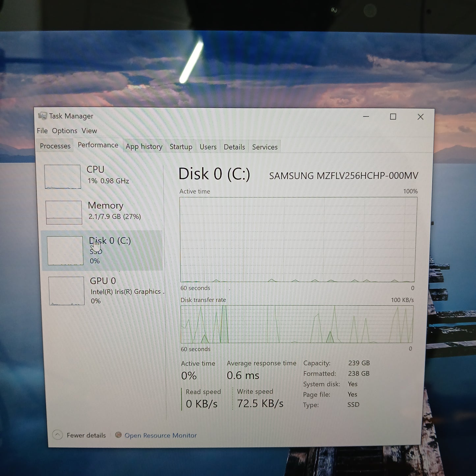Click the Task Manager title bar icon
The height and width of the screenshot is (476, 476).
(x=42, y=116)
